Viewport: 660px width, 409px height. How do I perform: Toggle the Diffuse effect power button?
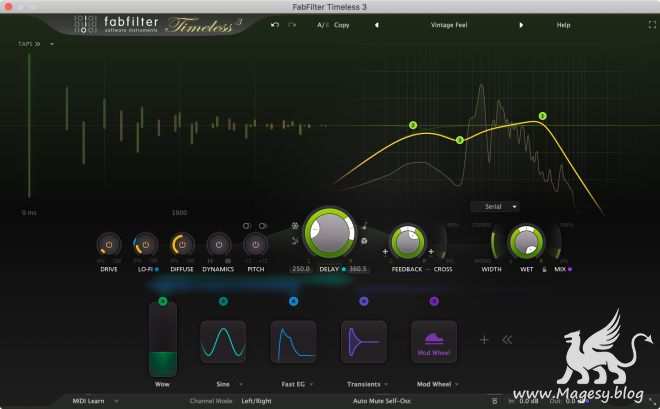(x=182, y=244)
